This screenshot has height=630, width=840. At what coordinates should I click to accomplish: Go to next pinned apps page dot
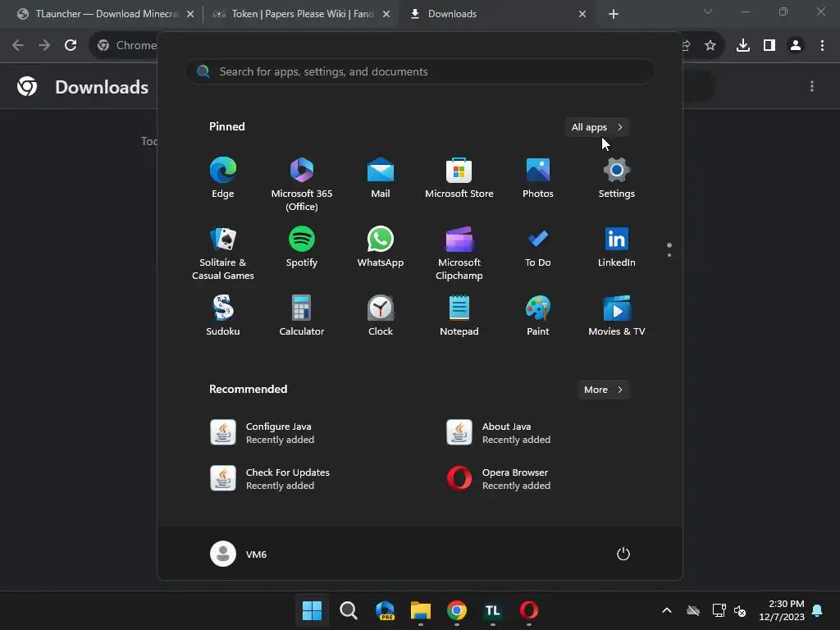pos(669,255)
